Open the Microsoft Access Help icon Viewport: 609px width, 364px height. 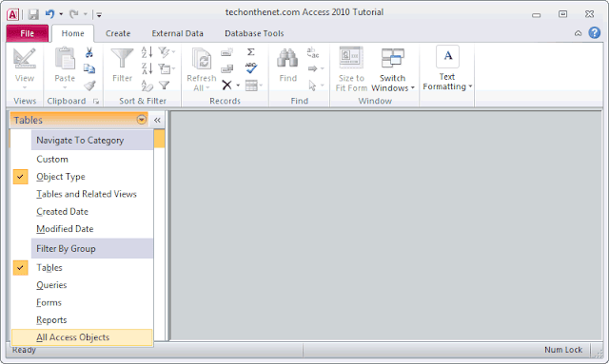coord(594,32)
